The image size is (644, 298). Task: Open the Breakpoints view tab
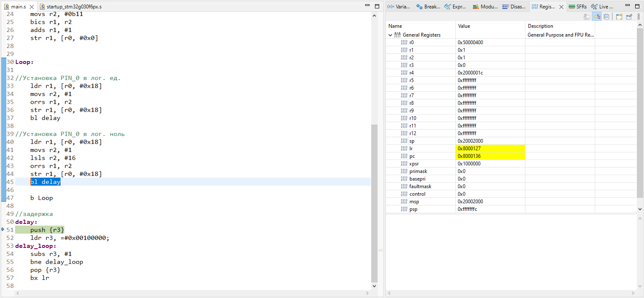click(428, 7)
